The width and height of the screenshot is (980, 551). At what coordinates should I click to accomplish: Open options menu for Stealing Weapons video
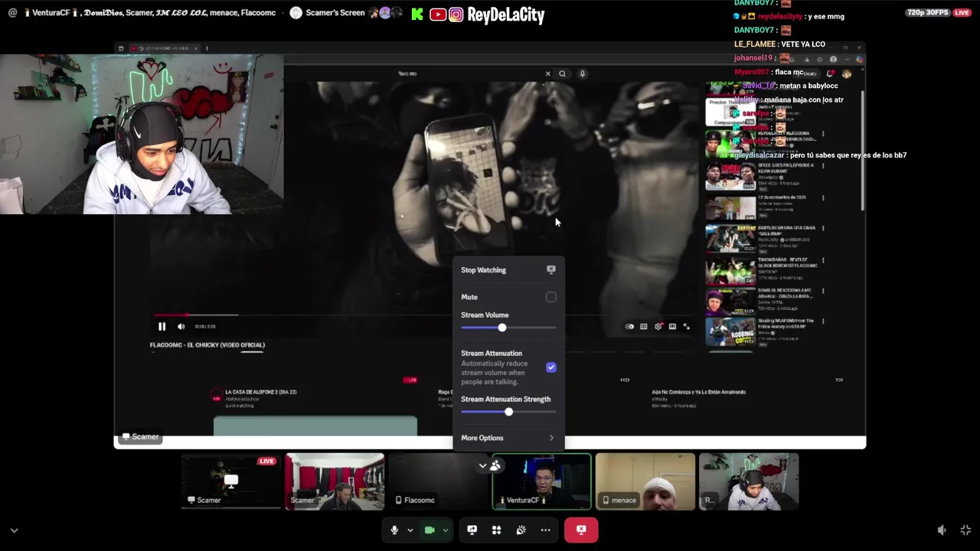coord(823,323)
